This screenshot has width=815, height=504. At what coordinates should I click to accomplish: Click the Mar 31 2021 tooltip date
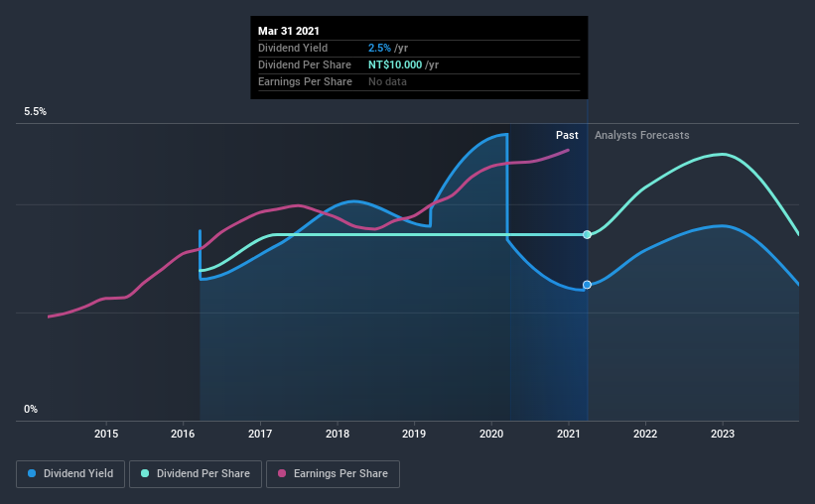coord(289,31)
